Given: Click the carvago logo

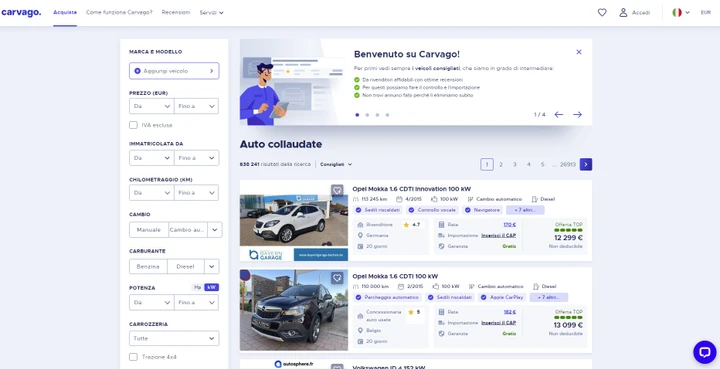Looking at the screenshot, I should point(21,12).
